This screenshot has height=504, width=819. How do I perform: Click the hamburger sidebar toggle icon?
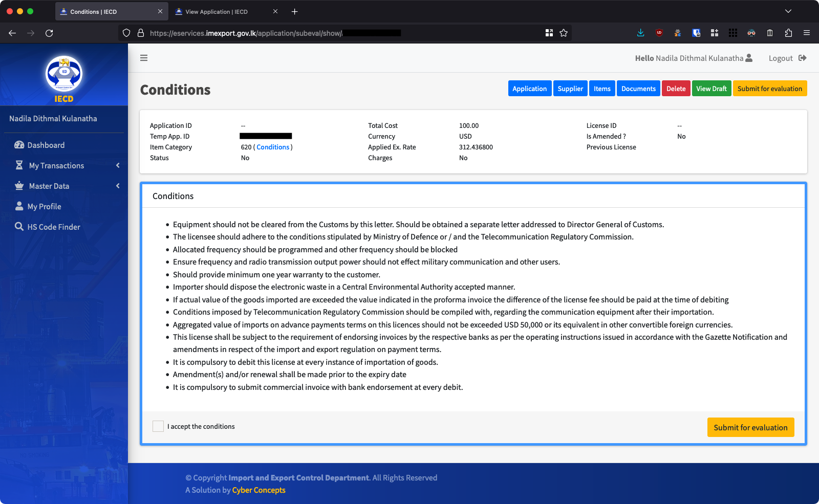pos(144,58)
